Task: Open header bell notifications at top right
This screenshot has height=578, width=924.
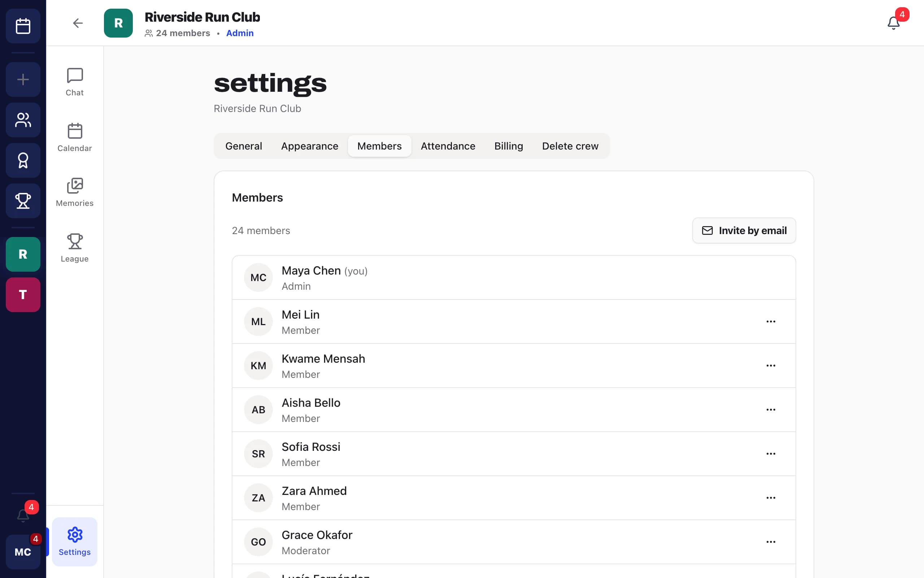Action: (893, 23)
